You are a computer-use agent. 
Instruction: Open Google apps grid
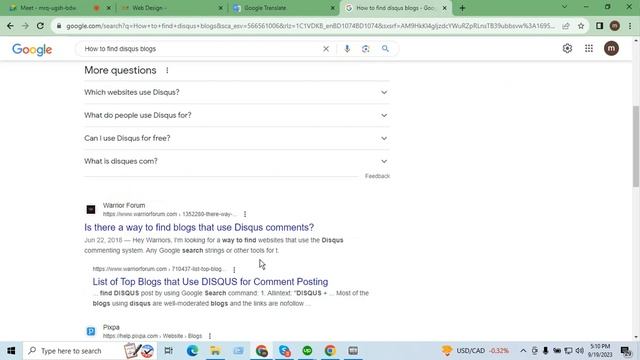pyautogui.click(x=589, y=49)
